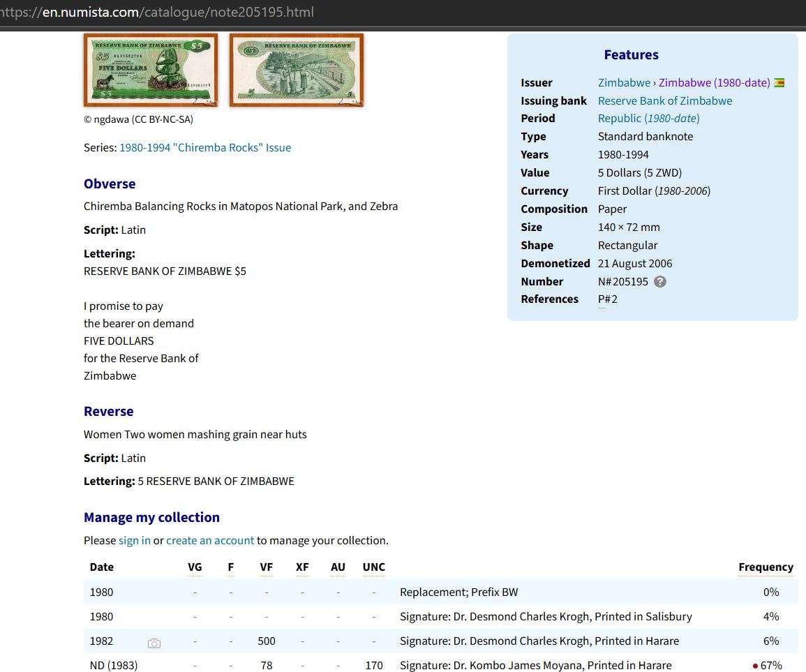
Task: Click the Zimbabwe flag icon
Action: pos(779,83)
